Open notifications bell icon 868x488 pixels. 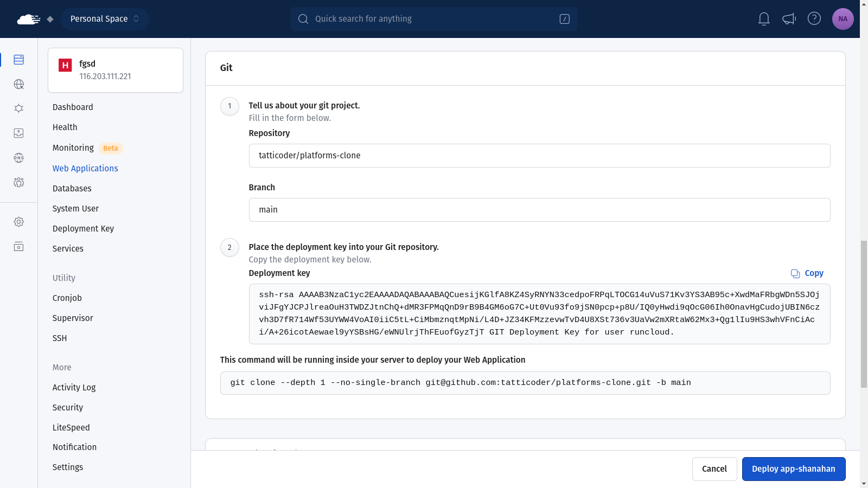coord(764,19)
